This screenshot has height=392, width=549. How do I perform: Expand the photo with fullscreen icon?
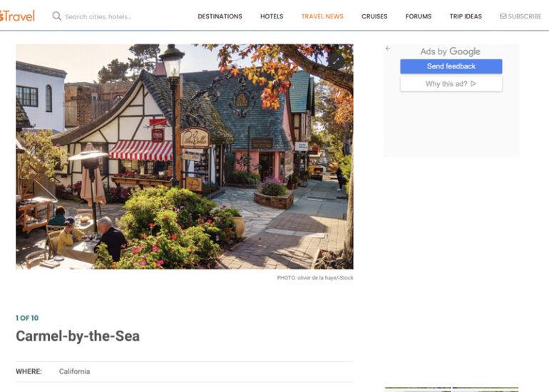(x=336, y=61)
